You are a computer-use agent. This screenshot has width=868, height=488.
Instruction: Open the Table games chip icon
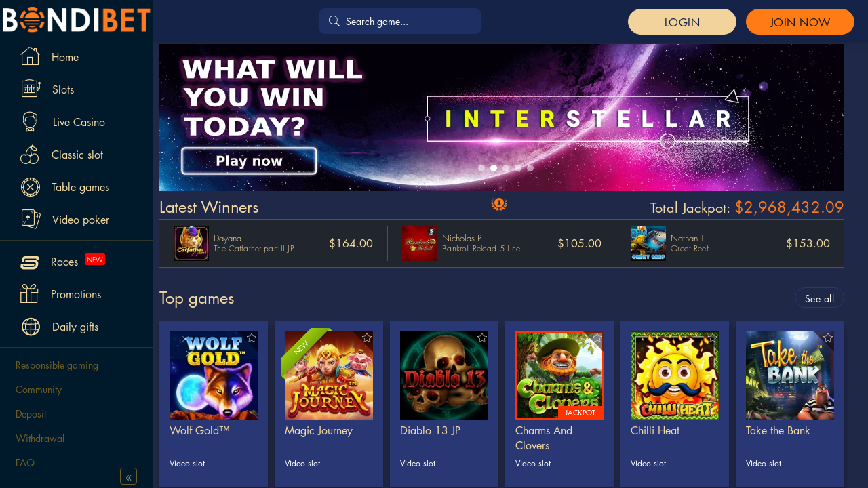[31, 187]
